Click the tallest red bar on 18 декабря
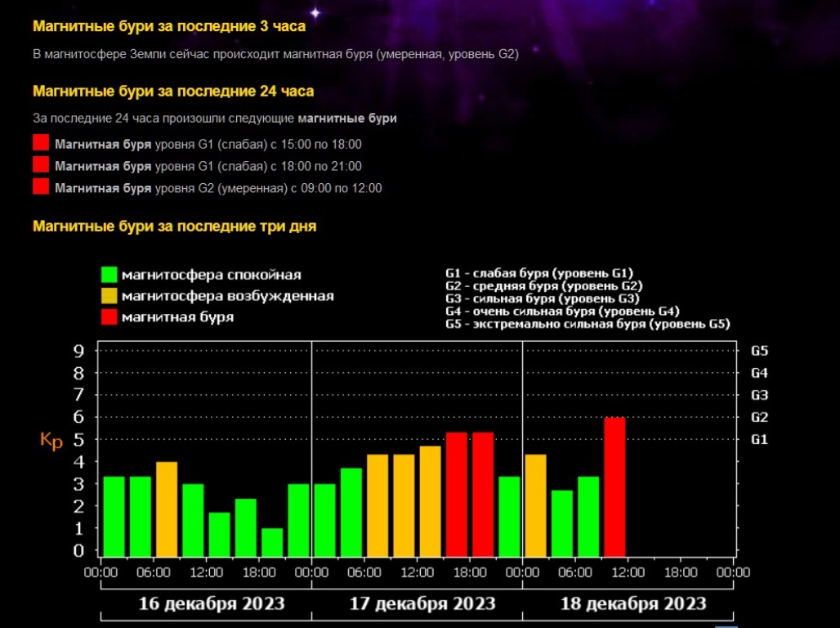 tap(614, 487)
